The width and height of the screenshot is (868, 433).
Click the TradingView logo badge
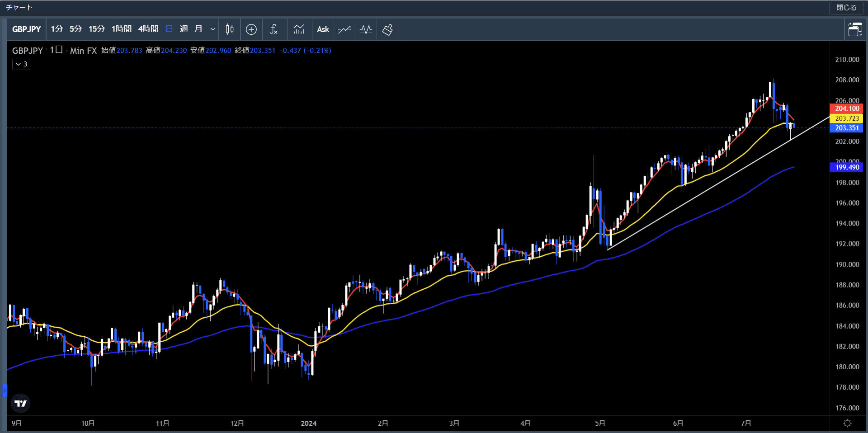click(20, 403)
